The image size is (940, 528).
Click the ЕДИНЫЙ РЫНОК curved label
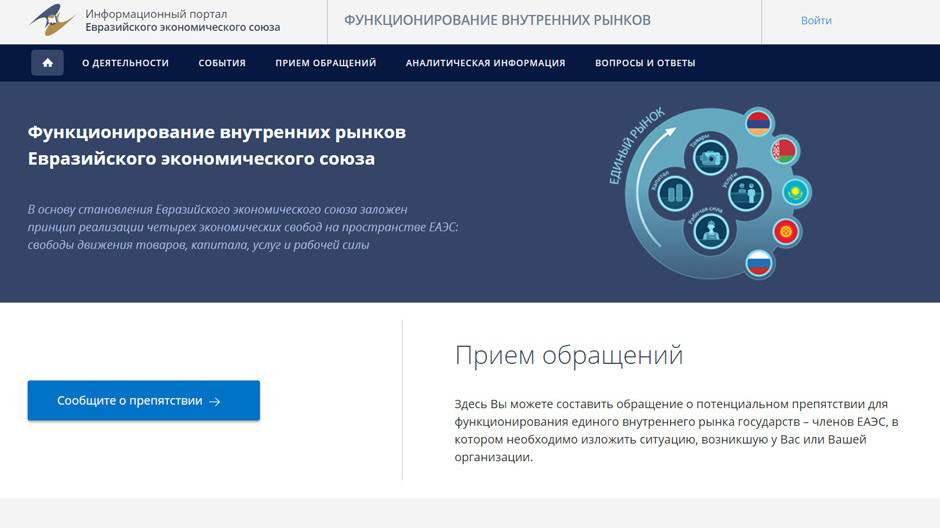coord(637,146)
